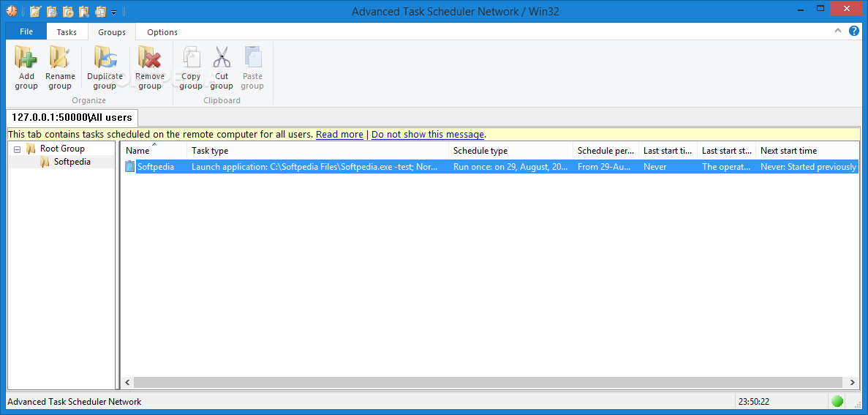This screenshot has width=868, height=415.
Task: Click the clipboard with gear quick-access icon
Action: [x=52, y=10]
